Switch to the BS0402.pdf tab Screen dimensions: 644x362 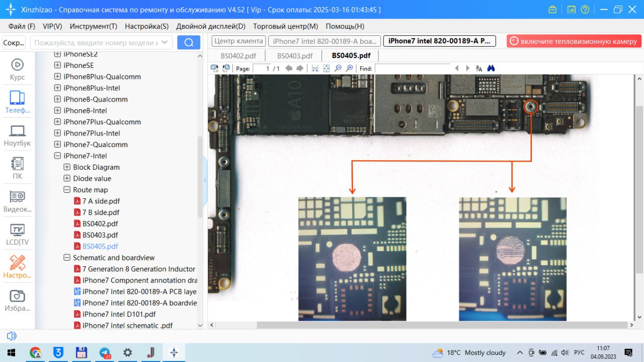click(x=239, y=55)
